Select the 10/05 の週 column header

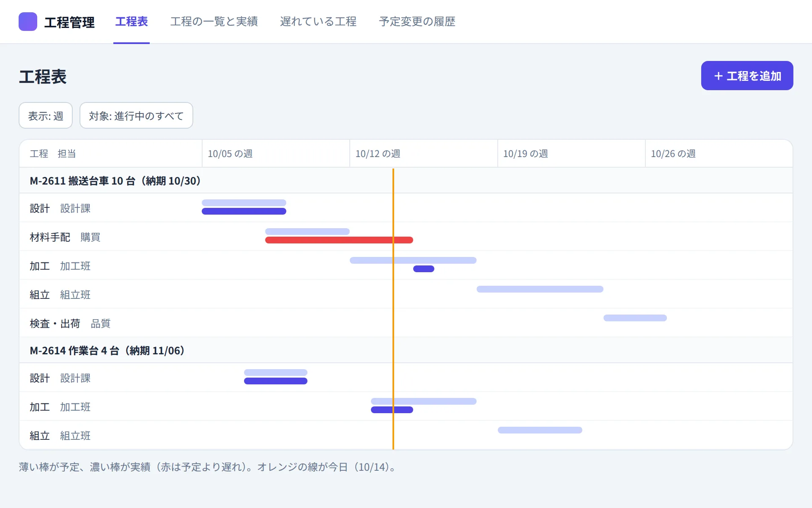(x=276, y=154)
